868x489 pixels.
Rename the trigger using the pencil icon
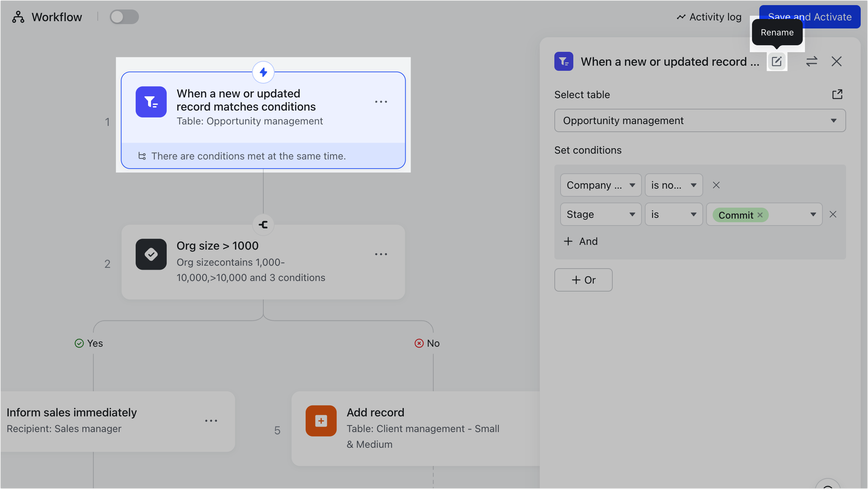click(777, 61)
